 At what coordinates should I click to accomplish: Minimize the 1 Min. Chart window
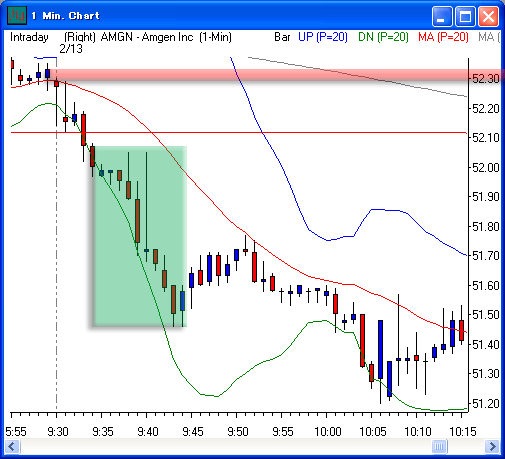(442, 16)
